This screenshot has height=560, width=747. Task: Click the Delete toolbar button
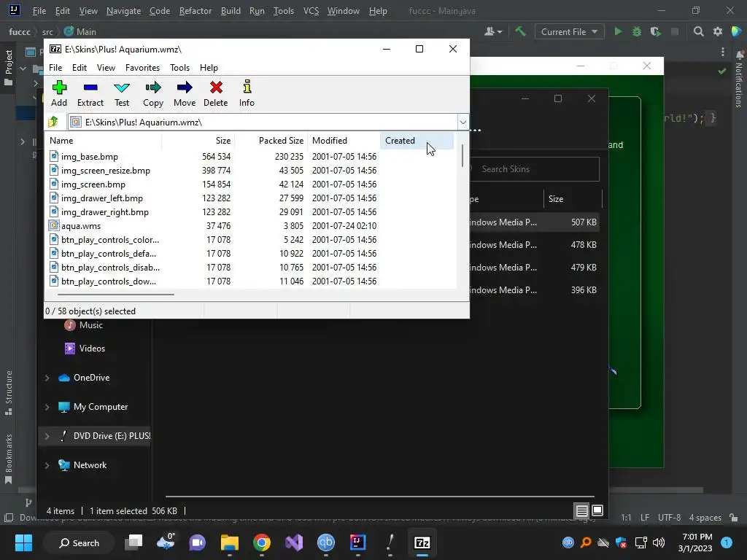[215, 94]
